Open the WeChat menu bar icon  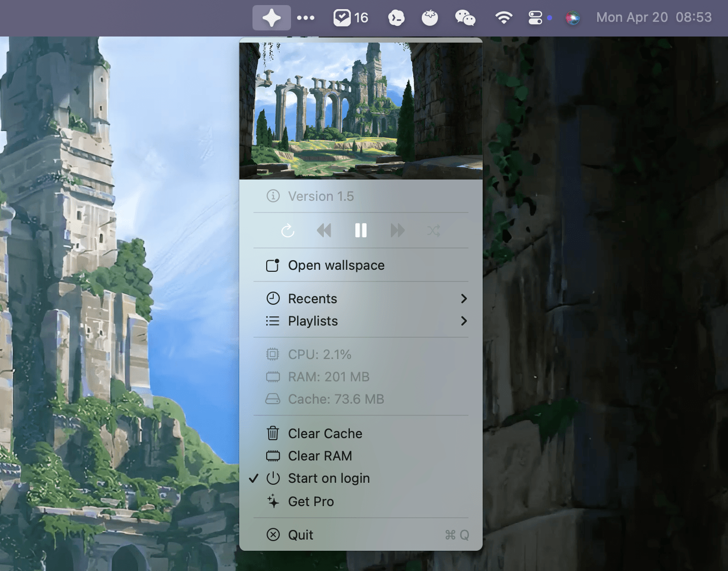(465, 18)
